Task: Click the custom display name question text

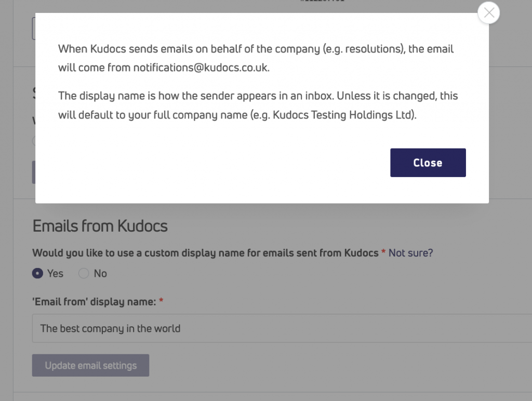Action: click(x=205, y=253)
